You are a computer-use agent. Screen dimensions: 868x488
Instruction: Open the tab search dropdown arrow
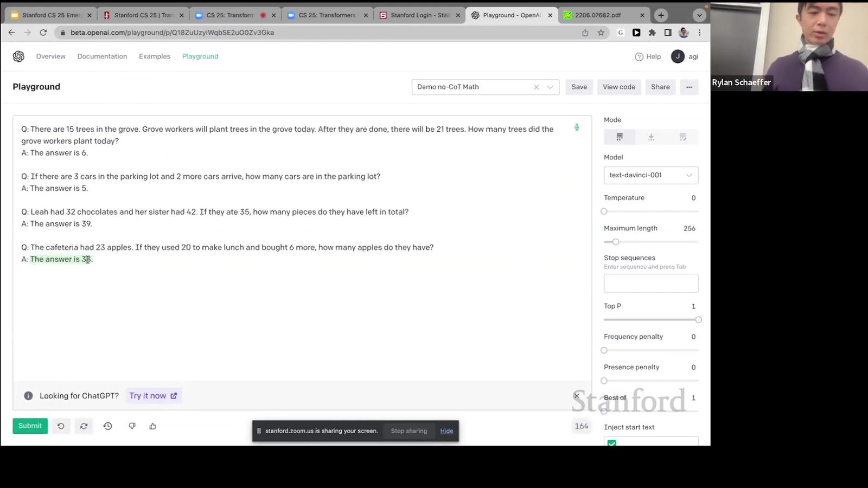pos(699,15)
